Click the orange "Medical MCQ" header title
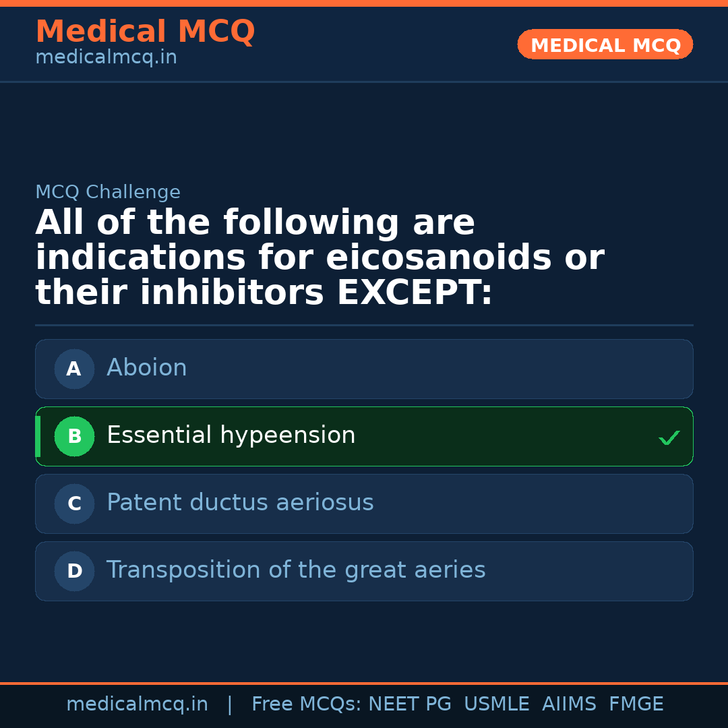 (x=145, y=32)
